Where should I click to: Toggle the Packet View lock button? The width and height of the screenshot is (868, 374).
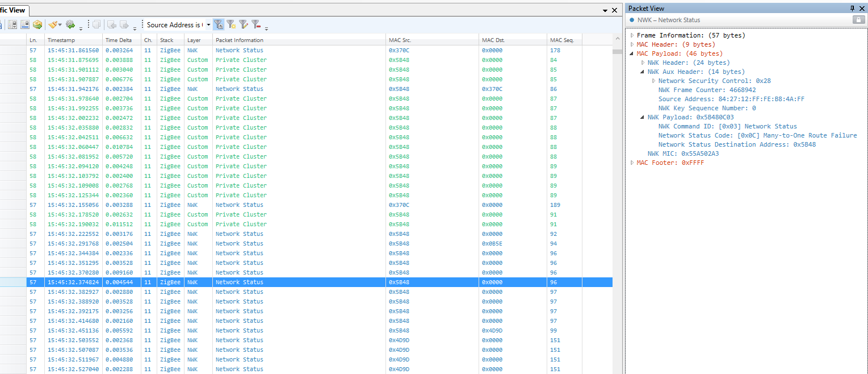coord(859,20)
